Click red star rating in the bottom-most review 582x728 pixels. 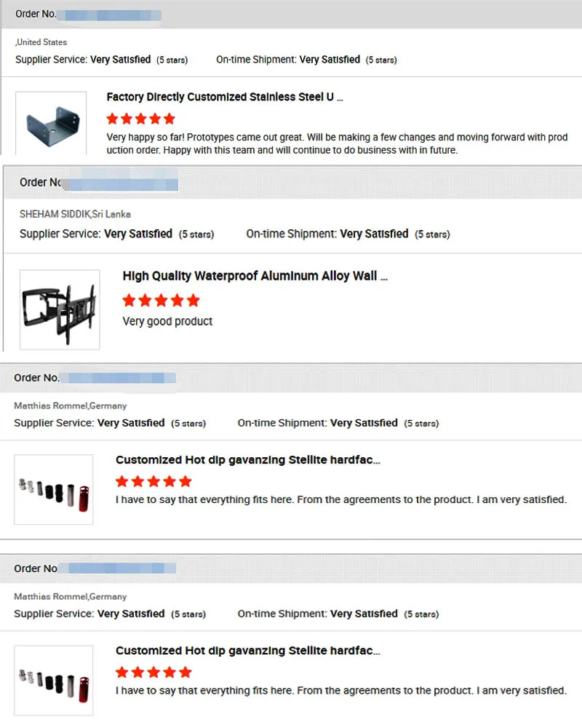[154, 672]
